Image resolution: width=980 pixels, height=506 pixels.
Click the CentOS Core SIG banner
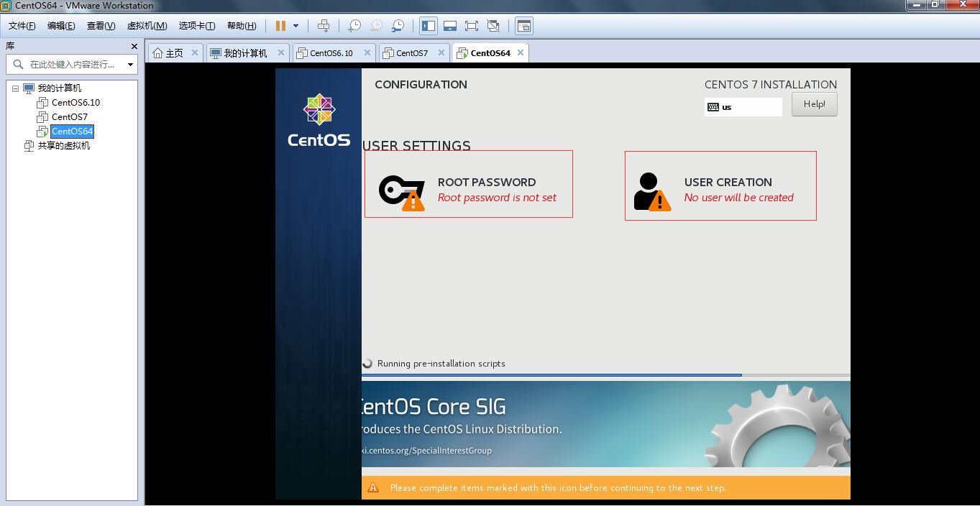[606, 424]
